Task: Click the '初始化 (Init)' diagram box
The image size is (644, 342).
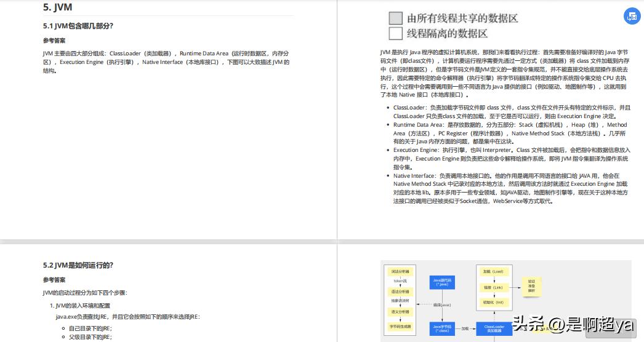Action: pyautogui.click(x=494, y=302)
